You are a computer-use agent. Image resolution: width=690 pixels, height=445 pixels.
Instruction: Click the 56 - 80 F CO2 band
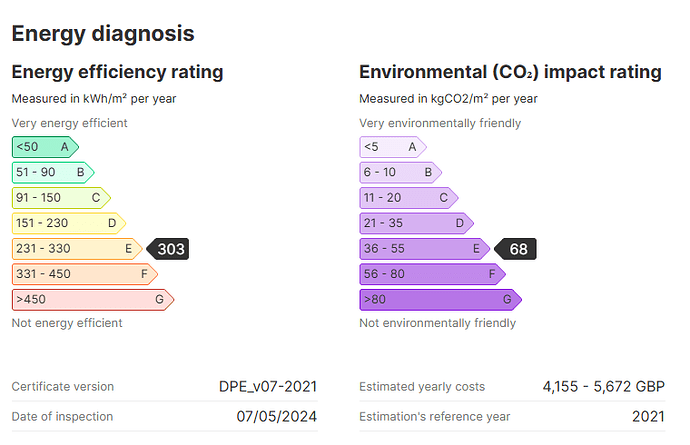pyautogui.click(x=433, y=274)
